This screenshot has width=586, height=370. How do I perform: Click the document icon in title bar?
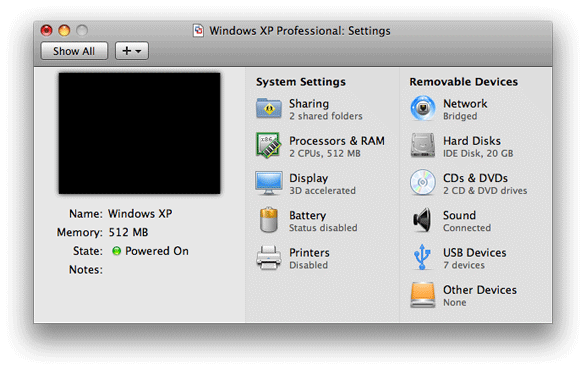pyautogui.click(x=198, y=31)
